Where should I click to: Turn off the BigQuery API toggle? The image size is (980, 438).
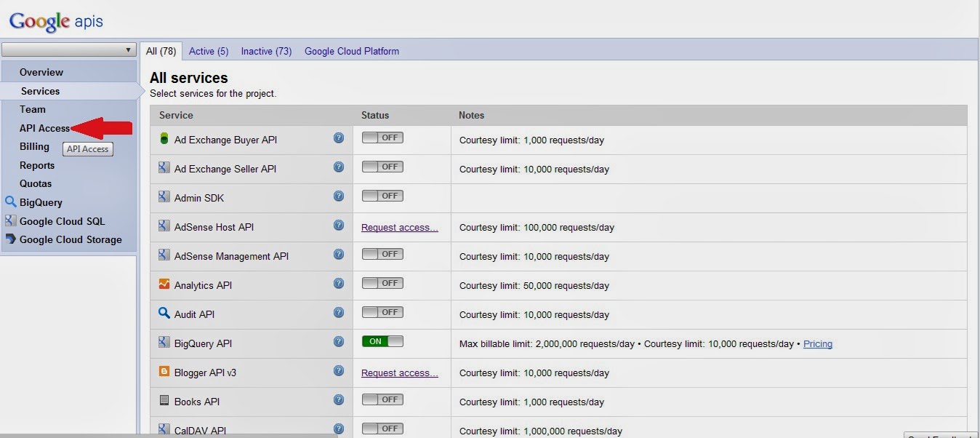(382, 341)
